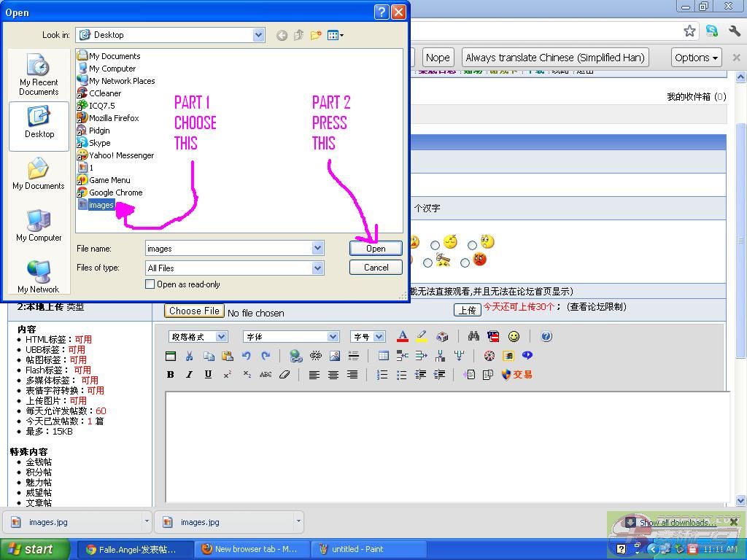
Task: Expand the Files of type dropdown
Action: click(x=317, y=268)
